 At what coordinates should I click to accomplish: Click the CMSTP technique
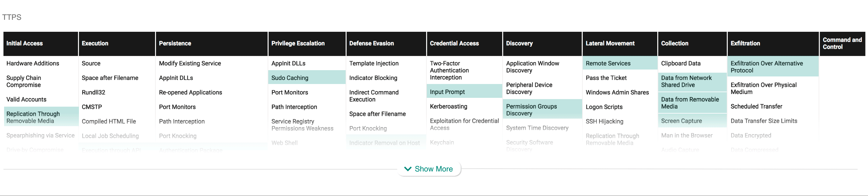point(92,107)
